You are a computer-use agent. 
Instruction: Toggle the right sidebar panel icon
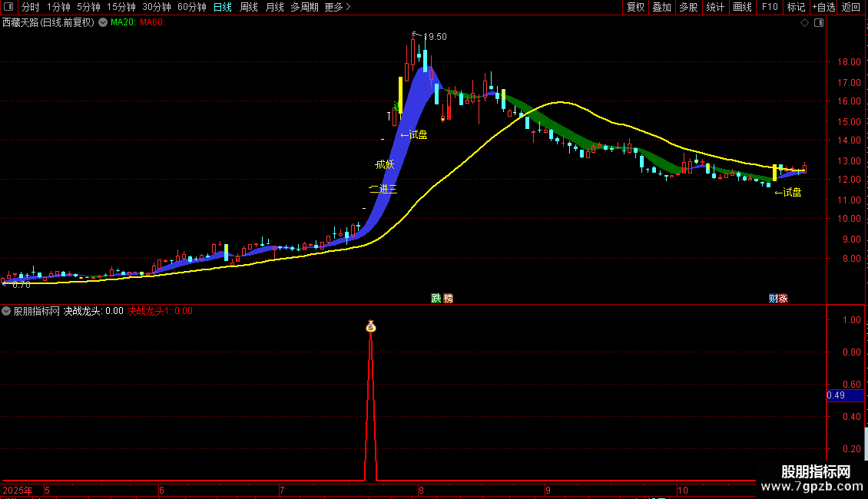tap(819, 23)
